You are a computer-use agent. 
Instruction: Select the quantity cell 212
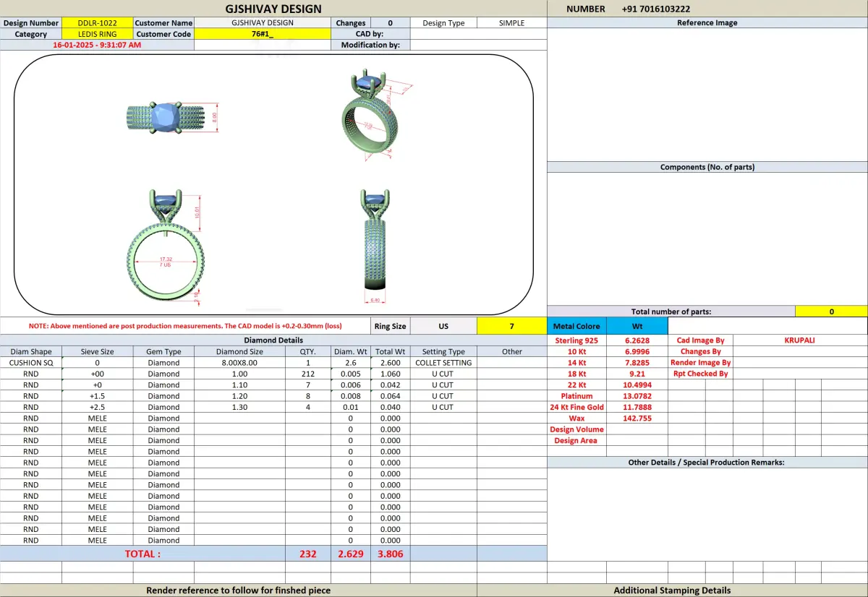click(308, 374)
